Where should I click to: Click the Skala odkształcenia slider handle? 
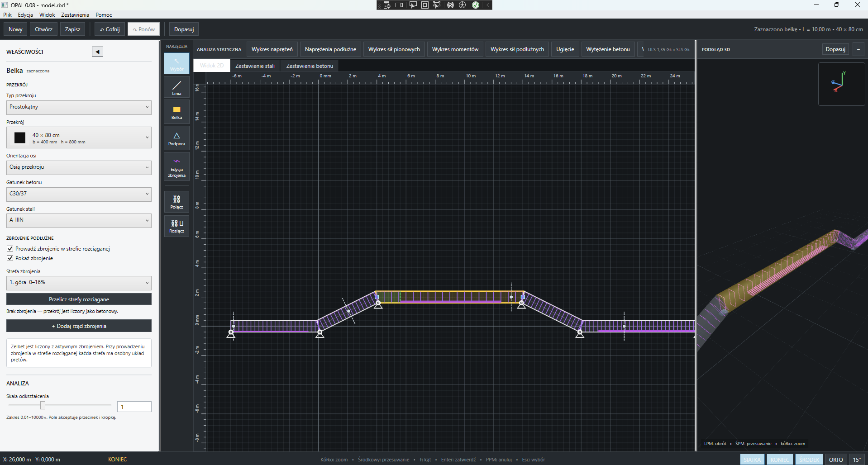coord(43,405)
